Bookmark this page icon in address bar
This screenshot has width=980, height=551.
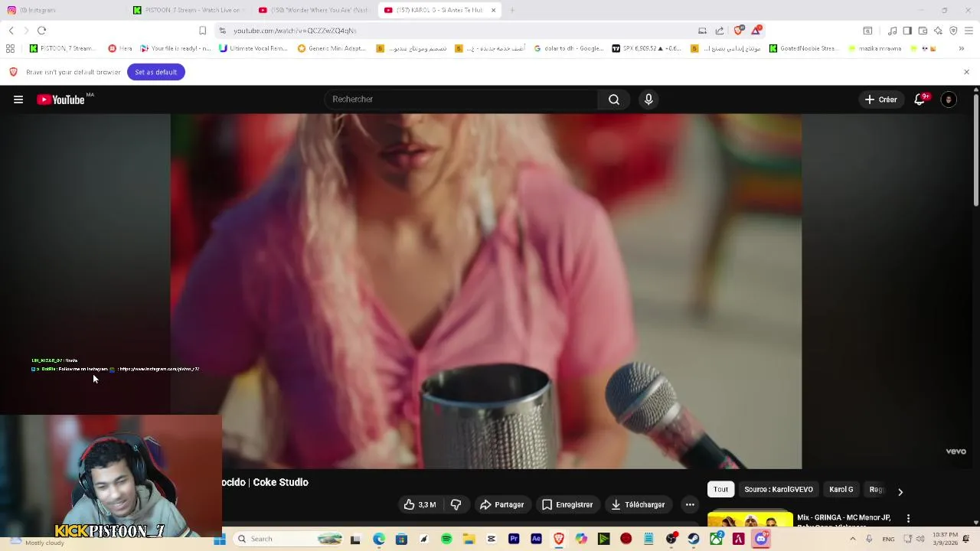[202, 31]
